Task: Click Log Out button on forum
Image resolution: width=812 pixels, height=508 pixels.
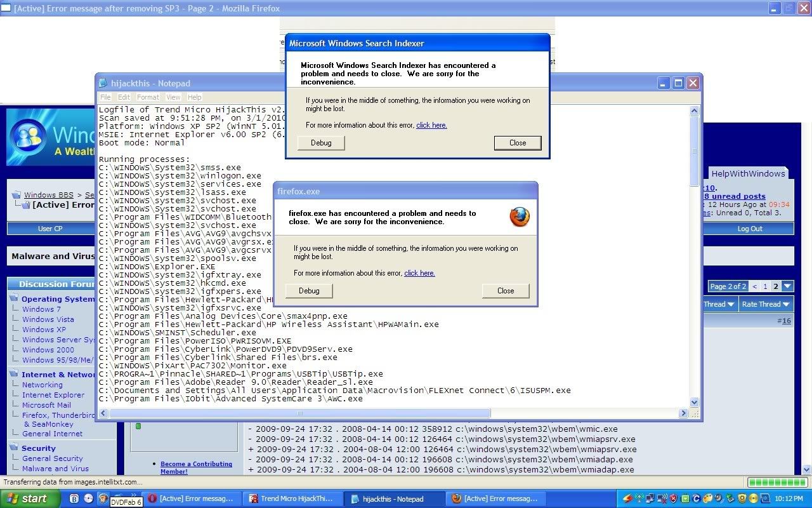Action: [x=750, y=229]
